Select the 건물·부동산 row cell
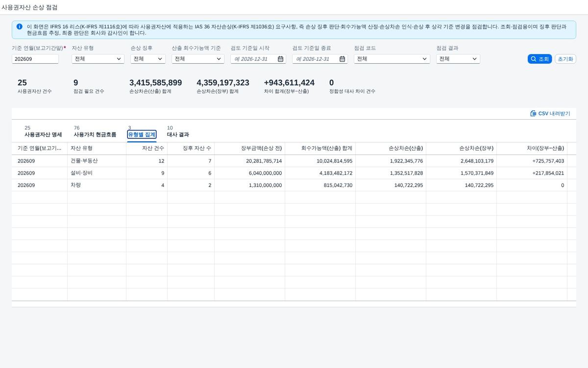The width and height of the screenshot is (588, 368). coord(97,161)
